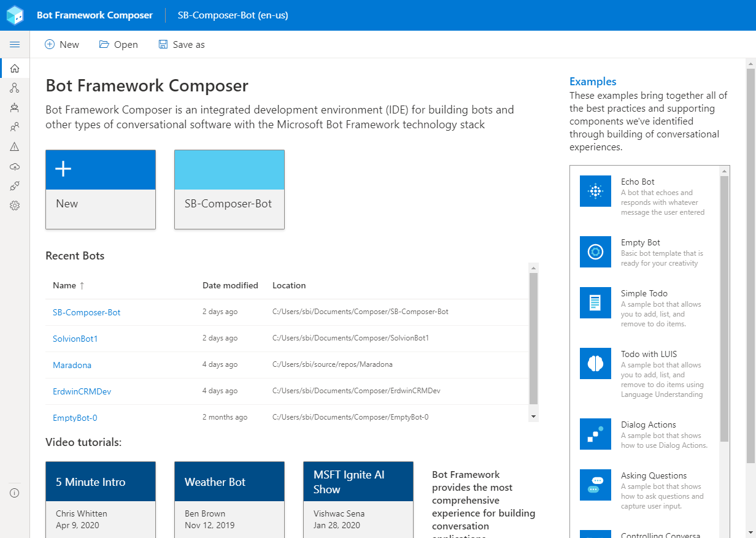This screenshot has width=756, height=538.
Task: Open the Design Flow sidebar icon
Action: pos(15,88)
